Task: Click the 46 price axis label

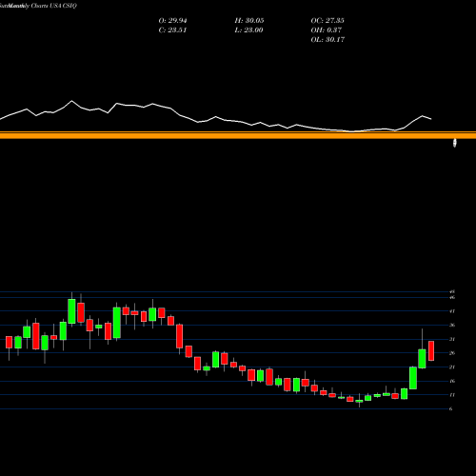Action: click(452, 297)
